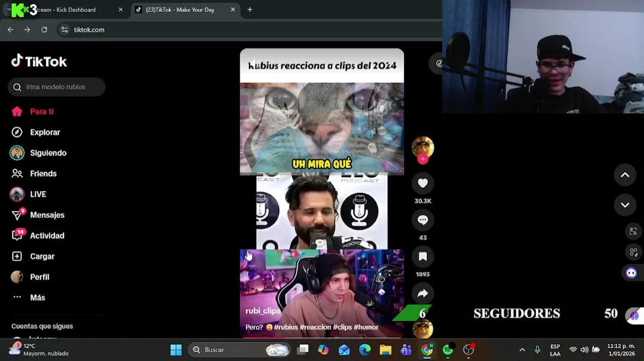This screenshot has width=644, height=361.
Task: Click the #clips hashtag in the caption
Action: click(342, 327)
